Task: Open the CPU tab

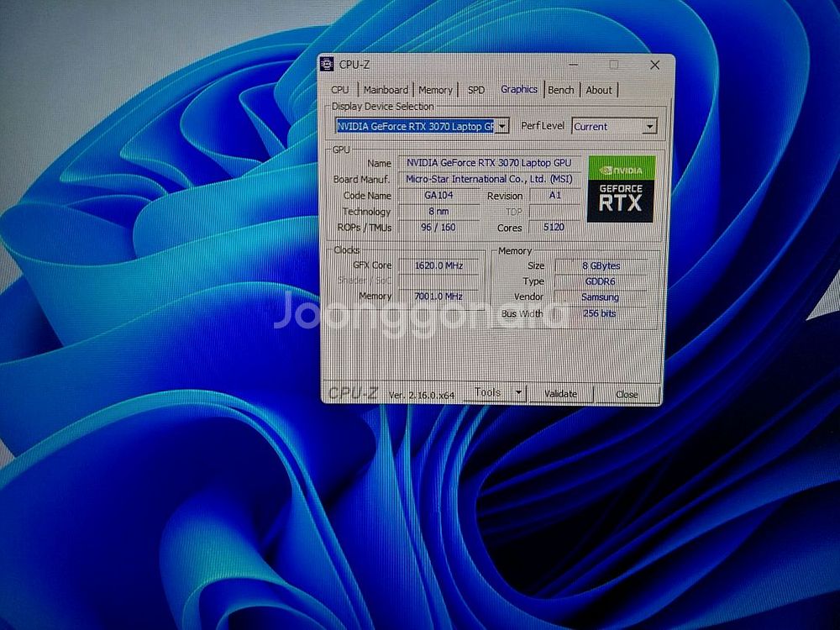Action: [x=340, y=90]
